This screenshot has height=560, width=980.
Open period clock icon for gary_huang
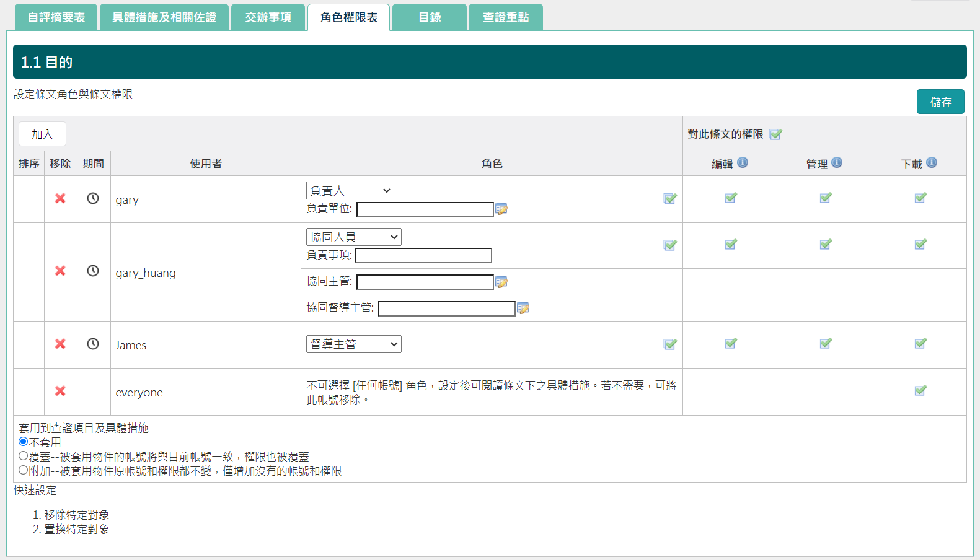click(x=93, y=271)
